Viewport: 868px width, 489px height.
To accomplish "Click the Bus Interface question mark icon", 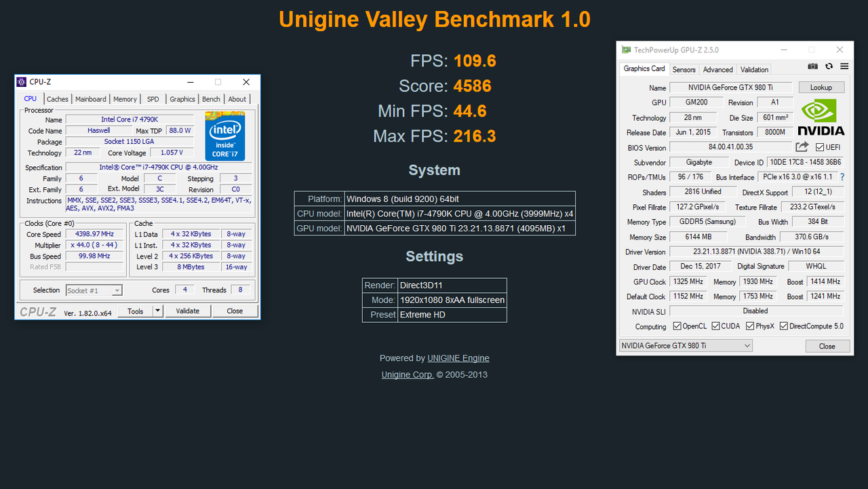I will point(842,177).
